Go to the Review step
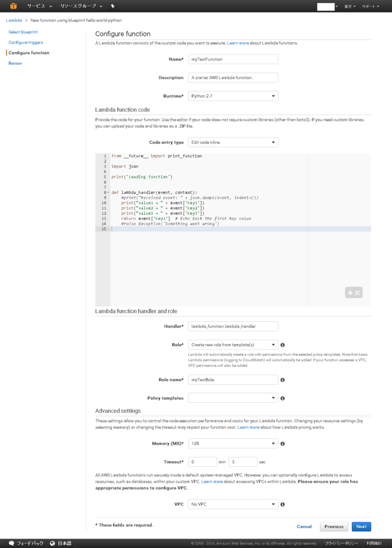The image size is (392, 548). [15, 63]
